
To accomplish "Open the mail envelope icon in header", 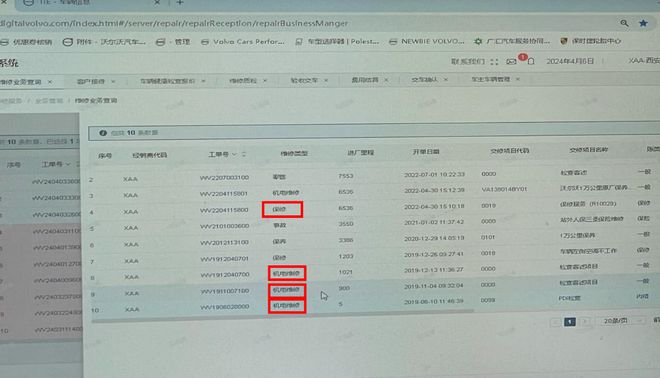I will [x=511, y=61].
